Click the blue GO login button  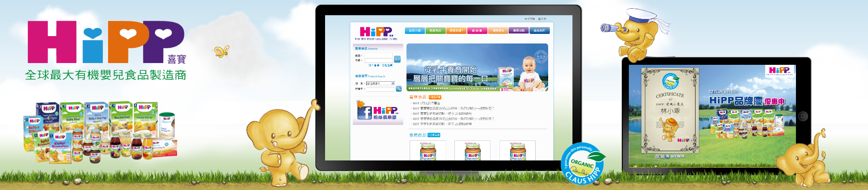(x=397, y=59)
